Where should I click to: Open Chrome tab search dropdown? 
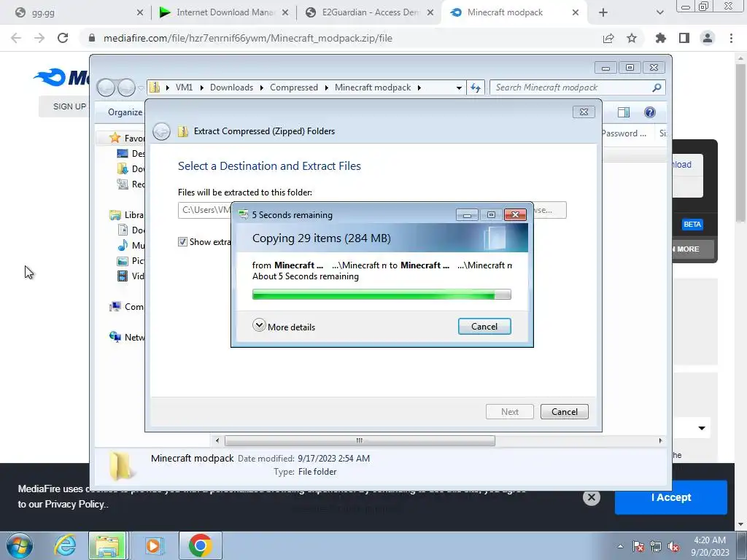click(659, 12)
